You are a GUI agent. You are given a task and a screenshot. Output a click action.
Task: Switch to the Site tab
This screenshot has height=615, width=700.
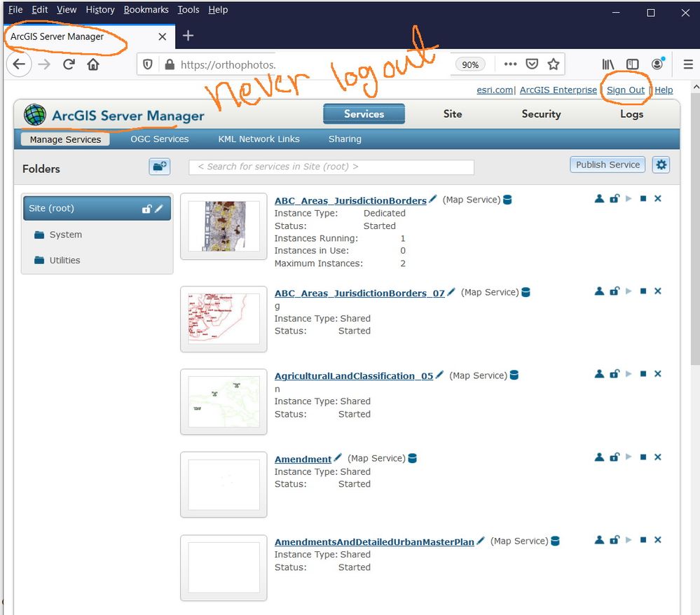tap(452, 113)
